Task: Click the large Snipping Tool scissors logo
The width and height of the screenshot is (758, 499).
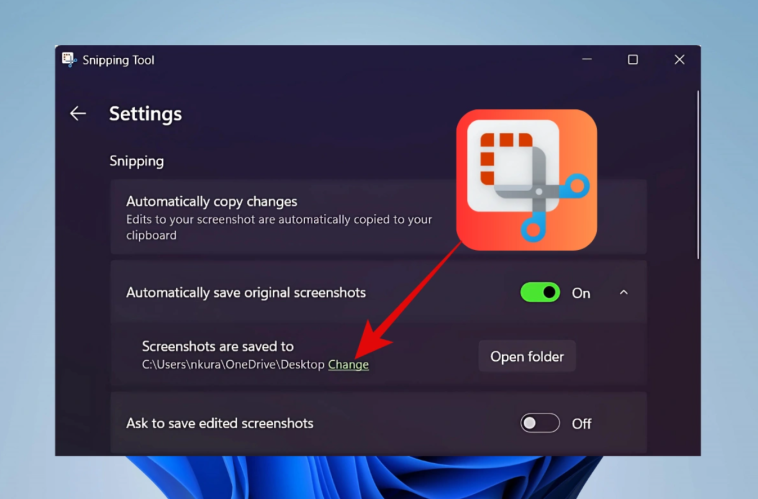Action: click(527, 179)
